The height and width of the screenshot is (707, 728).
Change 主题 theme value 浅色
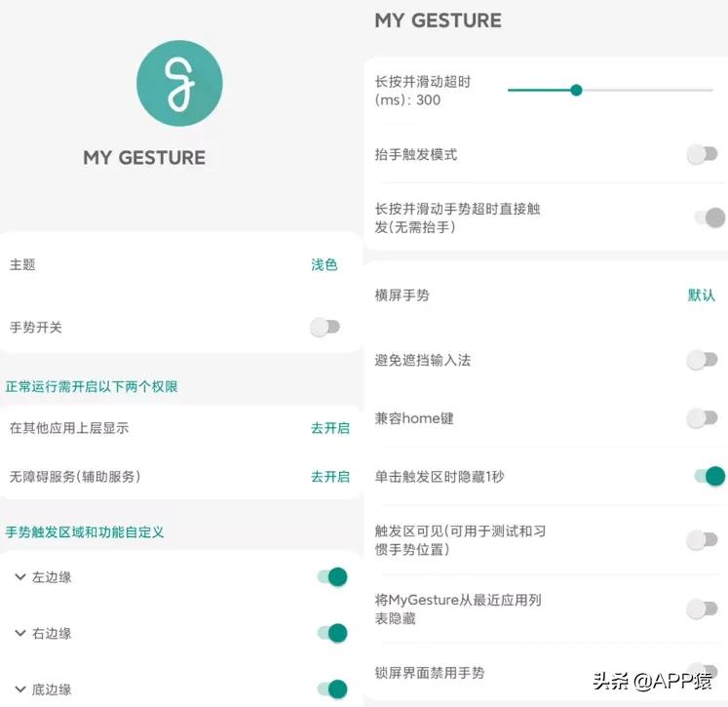pyautogui.click(x=325, y=265)
